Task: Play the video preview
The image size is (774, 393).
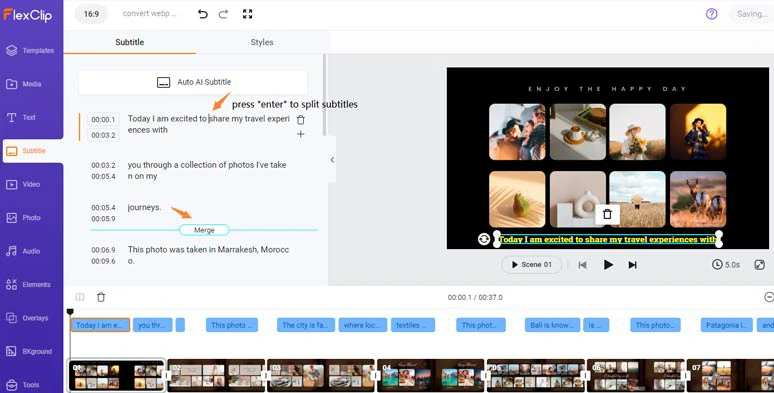Action: 608,265
